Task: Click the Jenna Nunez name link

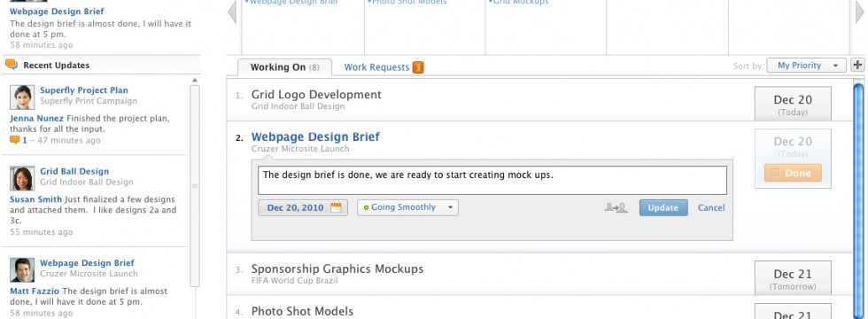Action: point(36,119)
